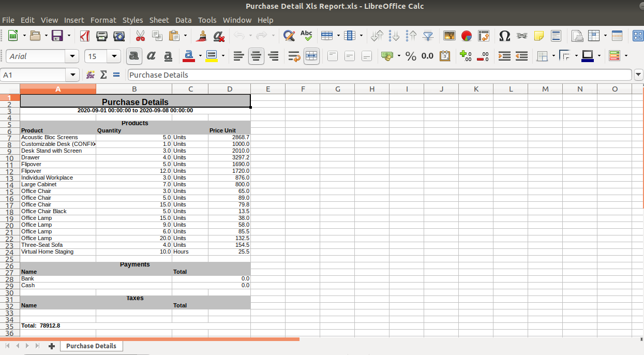Toggle bold formatting

134,56
